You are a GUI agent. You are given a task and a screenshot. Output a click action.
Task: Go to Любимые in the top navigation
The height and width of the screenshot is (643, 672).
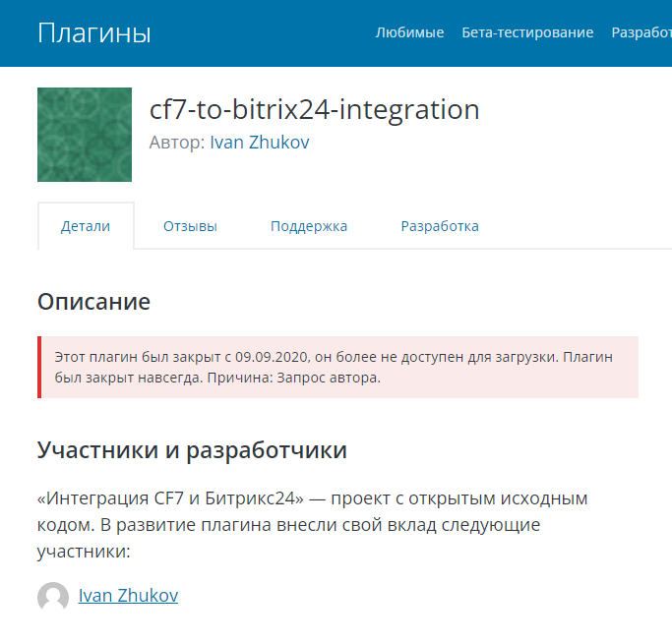click(x=409, y=32)
